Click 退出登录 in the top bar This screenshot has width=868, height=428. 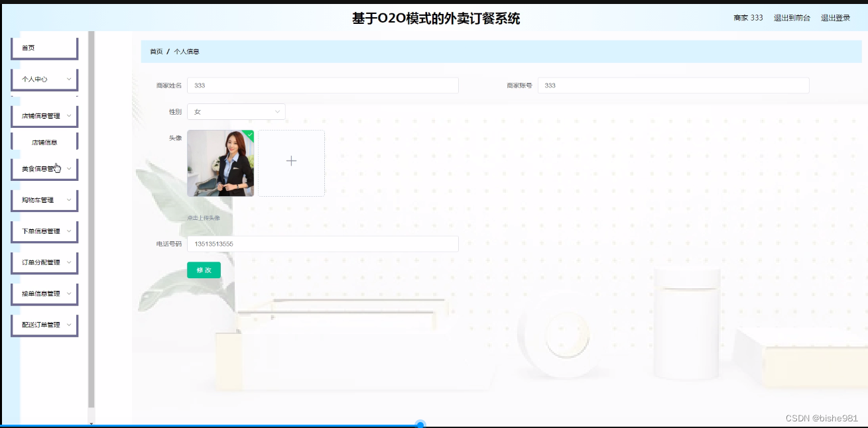click(x=836, y=18)
